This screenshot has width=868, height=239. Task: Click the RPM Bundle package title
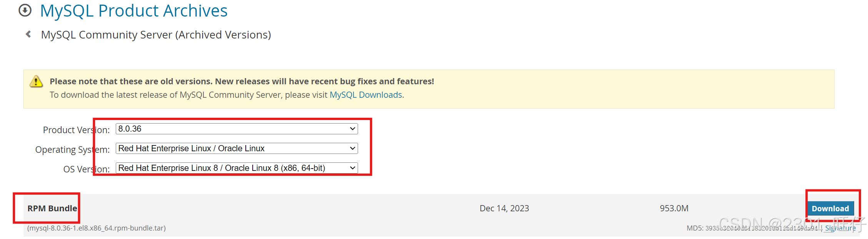click(52, 208)
